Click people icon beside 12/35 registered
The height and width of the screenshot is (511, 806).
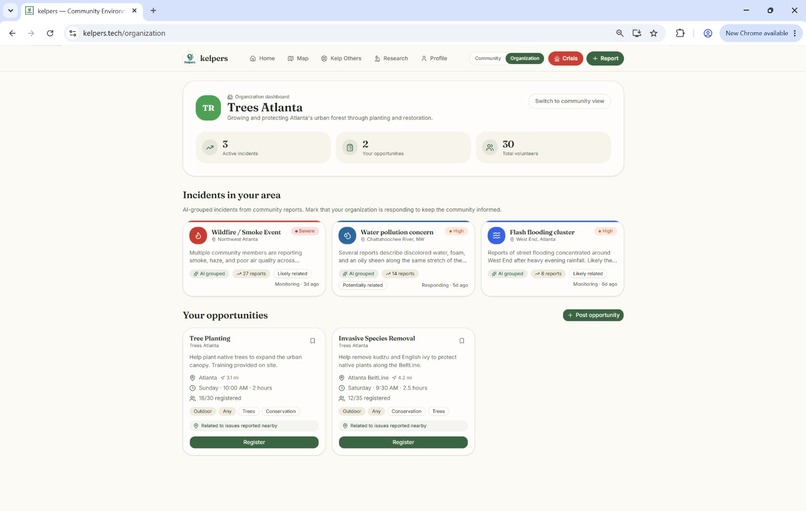342,398
